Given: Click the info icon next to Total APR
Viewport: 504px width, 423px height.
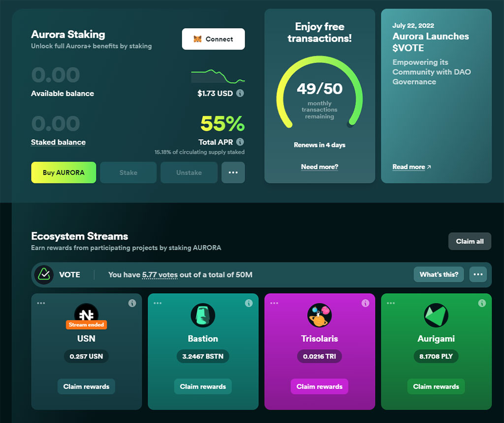Looking at the screenshot, I should [240, 142].
